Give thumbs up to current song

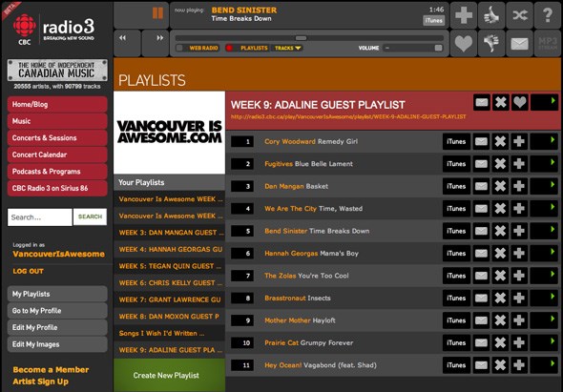coord(491,15)
